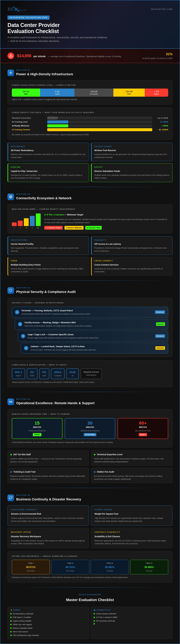Image resolution: width=180 pixels, height=644 pixels.
Task: Click the Tier I 99.671% uptime card
Action: [31, 567]
